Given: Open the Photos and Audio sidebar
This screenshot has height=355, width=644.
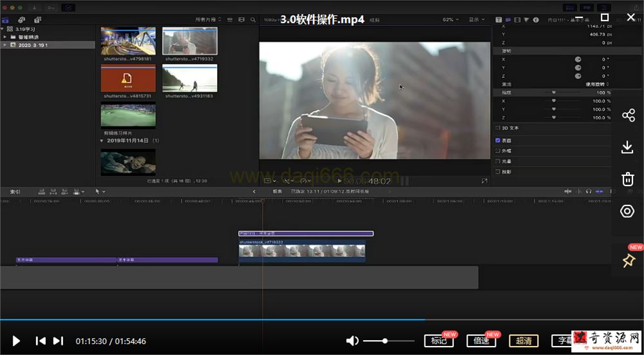Looking at the screenshot, I should 22,20.
